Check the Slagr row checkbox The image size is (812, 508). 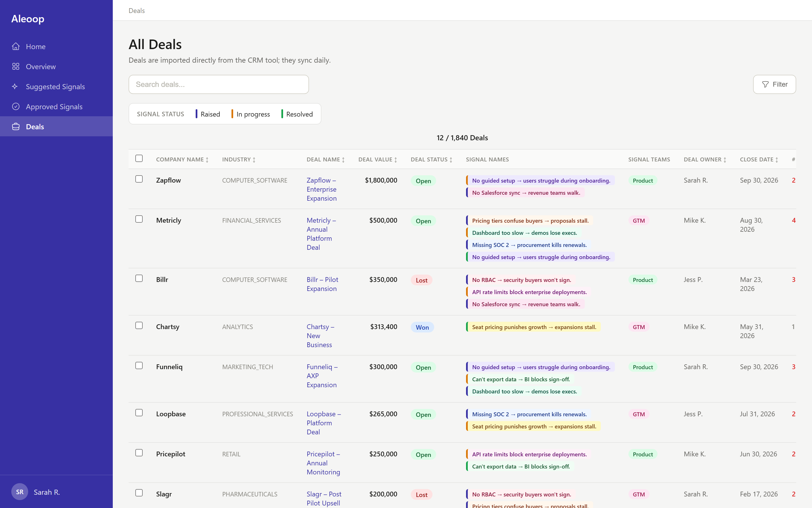pyautogui.click(x=139, y=493)
